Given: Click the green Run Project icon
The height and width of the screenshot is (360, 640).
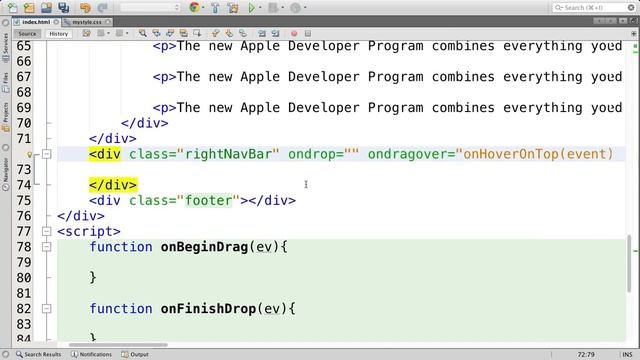Looking at the screenshot, I should tap(252, 7).
